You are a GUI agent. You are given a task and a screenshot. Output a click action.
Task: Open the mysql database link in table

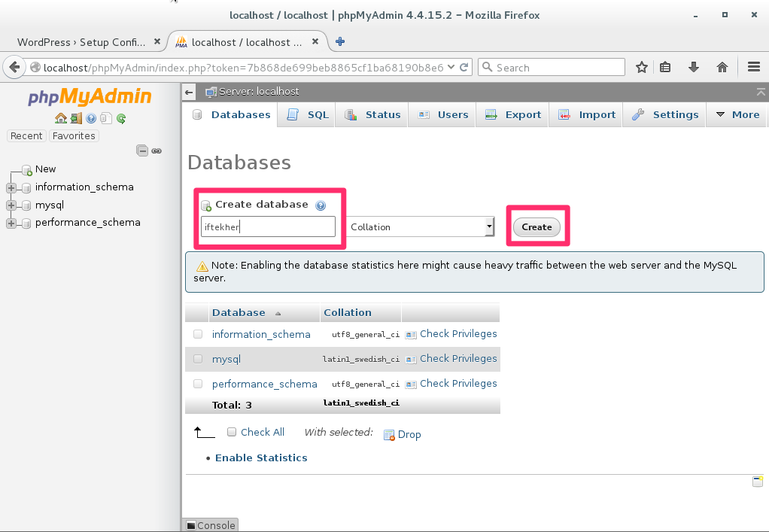tap(226, 359)
